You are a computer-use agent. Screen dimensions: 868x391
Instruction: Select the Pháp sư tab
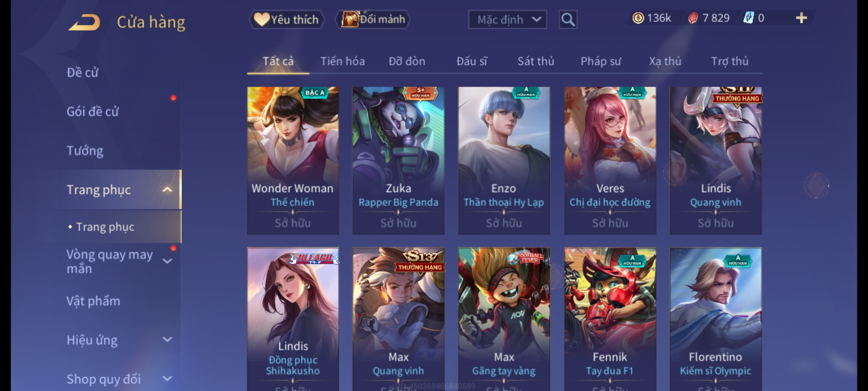pyautogui.click(x=600, y=61)
